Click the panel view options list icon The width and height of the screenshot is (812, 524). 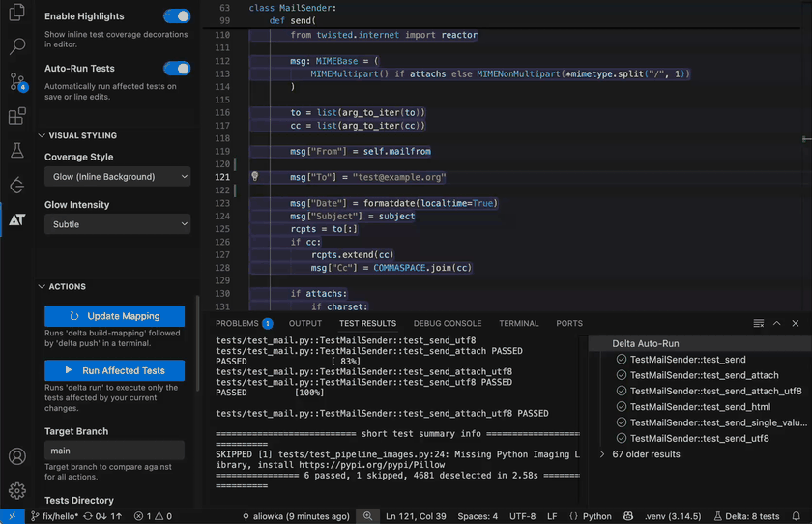point(759,323)
